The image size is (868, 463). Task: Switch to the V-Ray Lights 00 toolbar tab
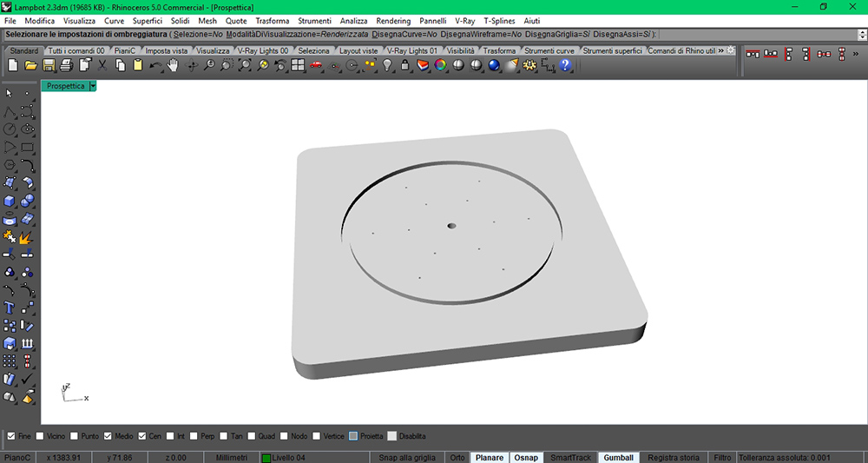coord(262,50)
